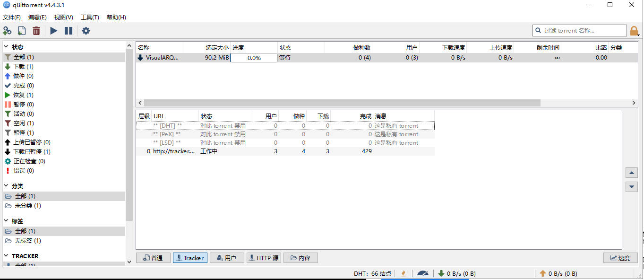
Task: Select the 暂停 (1) filter with gray funnel
Action: 64,133
